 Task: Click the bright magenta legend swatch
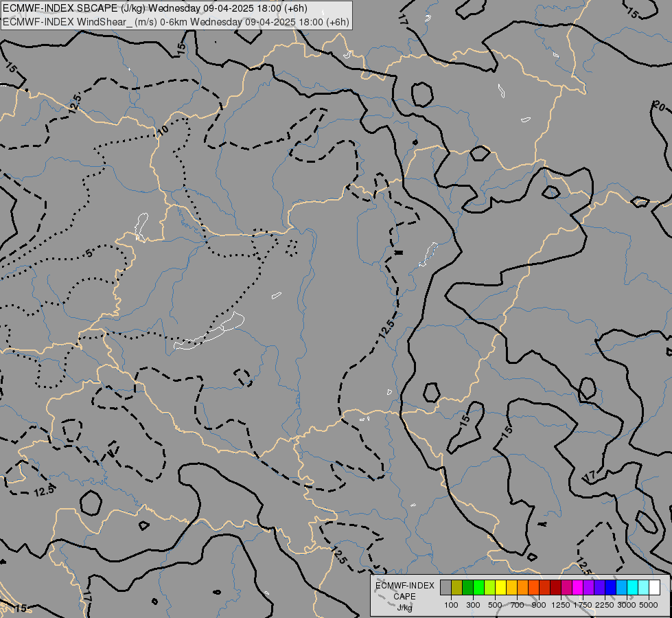(x=578, y=587)
